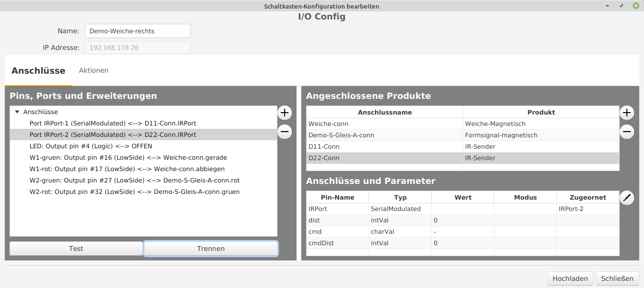Collapse the Anschlüsse tree node
The width and height of the screenshot is (644, 288).
18,112
